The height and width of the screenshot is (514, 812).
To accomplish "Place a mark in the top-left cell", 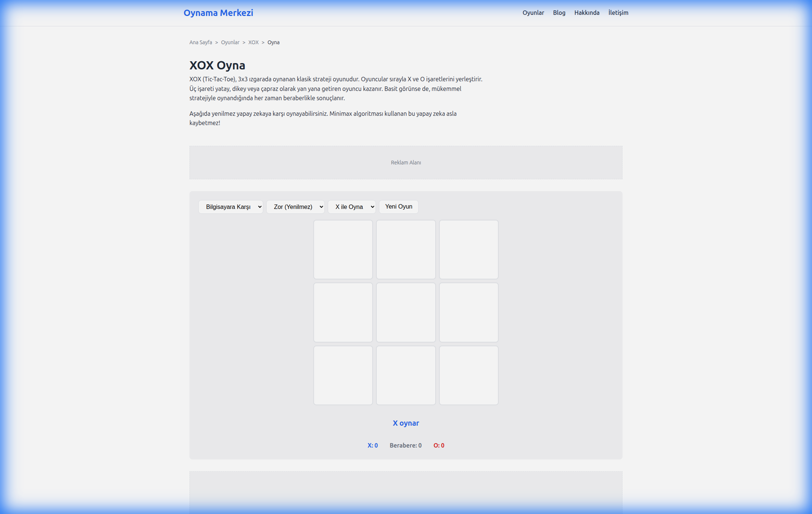I will (343, 249).
